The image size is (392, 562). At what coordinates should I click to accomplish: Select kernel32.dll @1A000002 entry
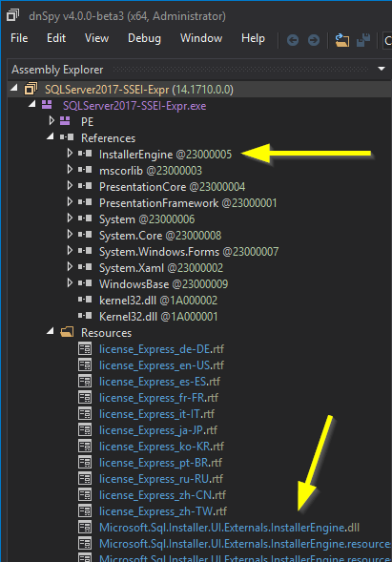(158, 301)
